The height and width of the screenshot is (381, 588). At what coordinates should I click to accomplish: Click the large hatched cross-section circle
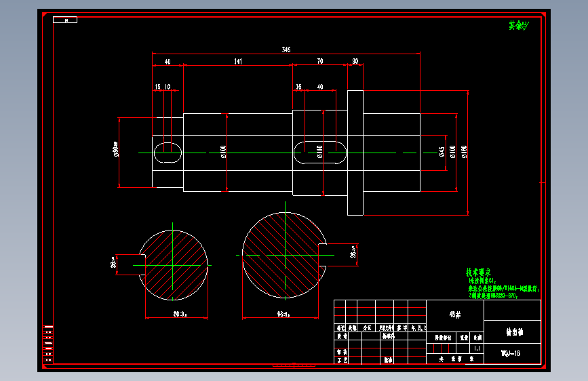(285, 256)
